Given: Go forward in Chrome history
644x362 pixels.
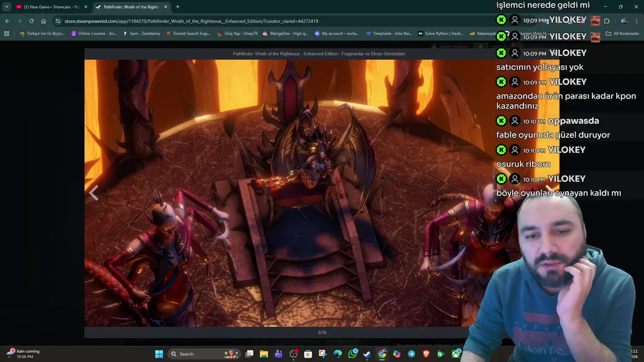Looking at the screenshot, I should coord(19,21).
